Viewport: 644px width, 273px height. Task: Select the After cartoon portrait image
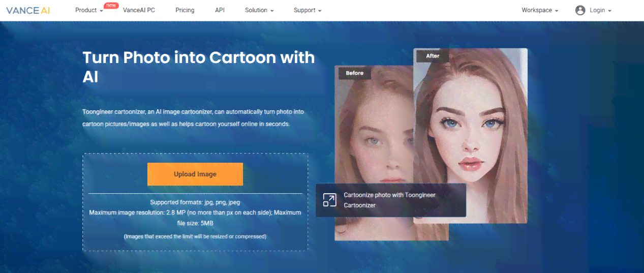(470, 136)
